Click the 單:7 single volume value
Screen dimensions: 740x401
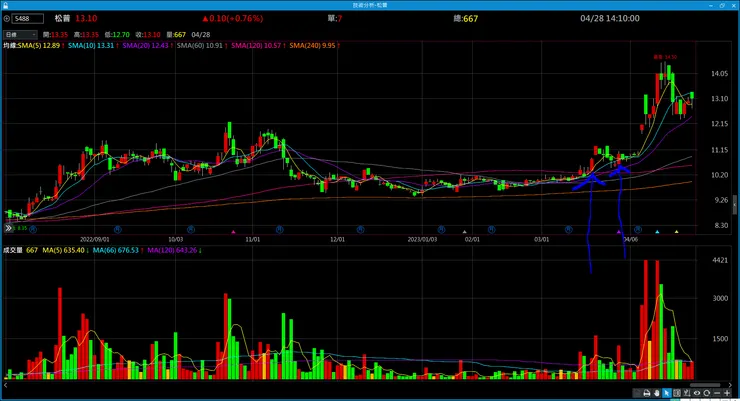point(335,18)
